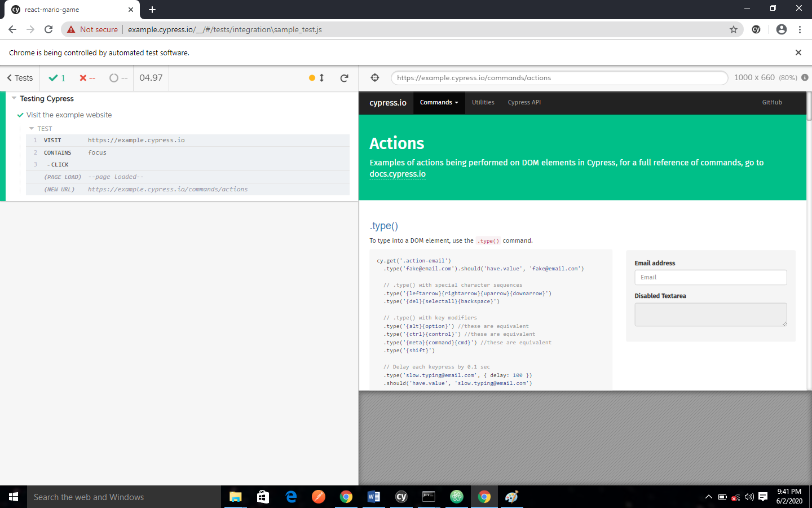Click into the Email address input
The width and height of the screenshot is (812, 508).
tap(710, 277)
